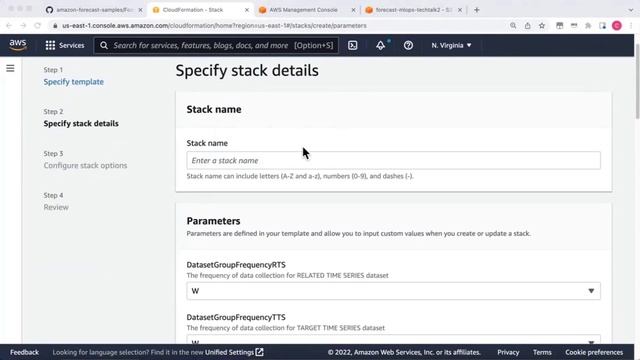Click the DatasetGroupFrequencyTTS label
The height and width of the screenshot is (360, 640).
click(x=236, y=317)
